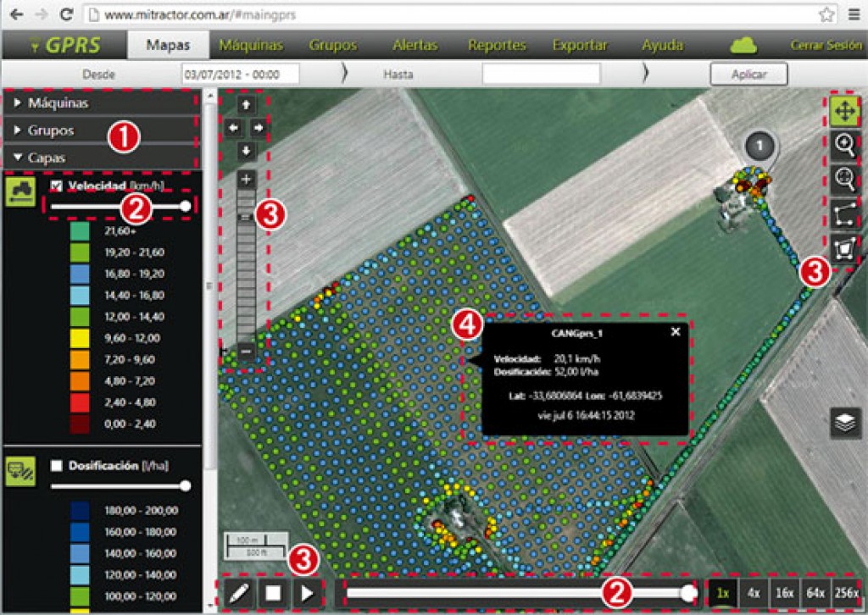Image resolution: width=868 pixels, height=615 pixels.
Task: Enable the Dosificación layer checkbox
Action: tap(57, 465)
